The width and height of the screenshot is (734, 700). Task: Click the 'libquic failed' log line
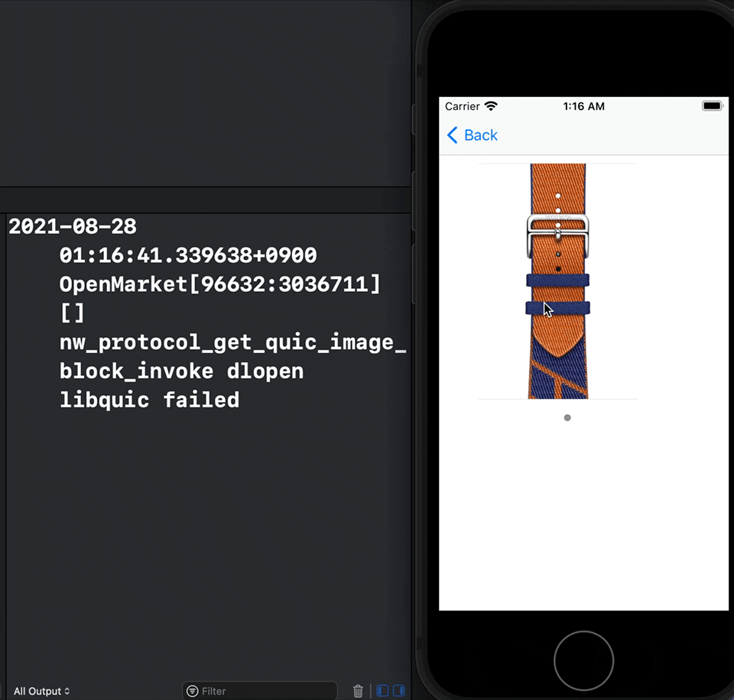click(149, 400)
